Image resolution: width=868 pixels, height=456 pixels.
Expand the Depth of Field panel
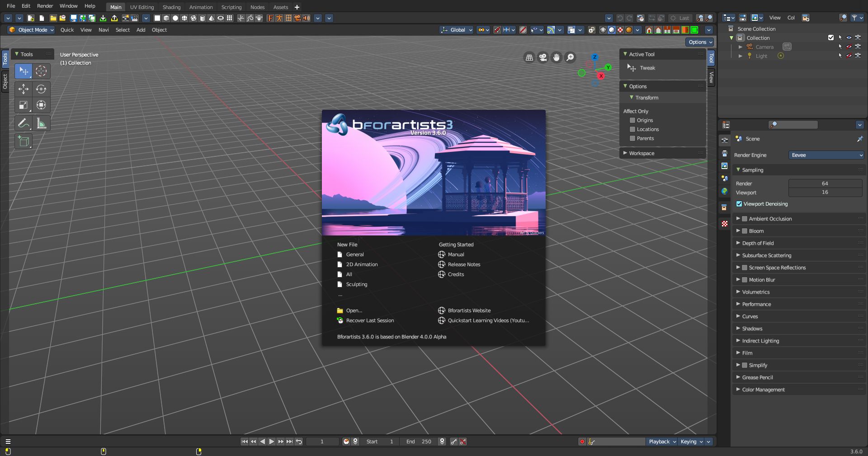pos(798,243)
